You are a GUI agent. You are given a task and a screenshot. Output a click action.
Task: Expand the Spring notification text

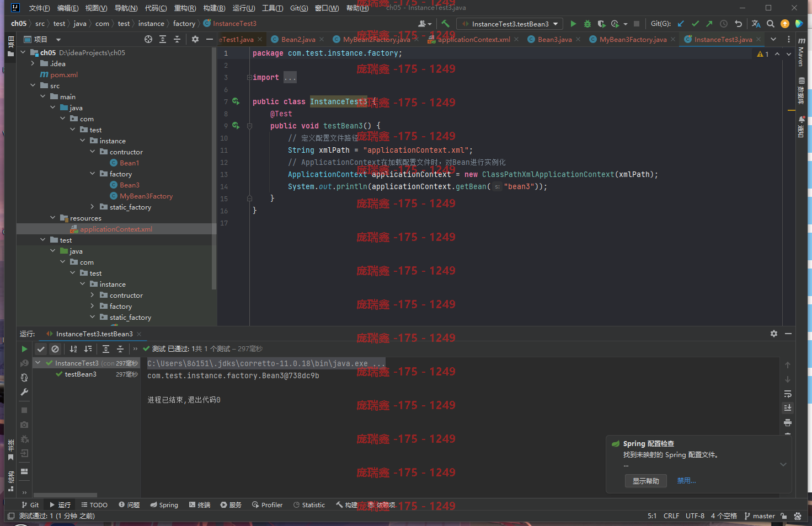[783, 464]
